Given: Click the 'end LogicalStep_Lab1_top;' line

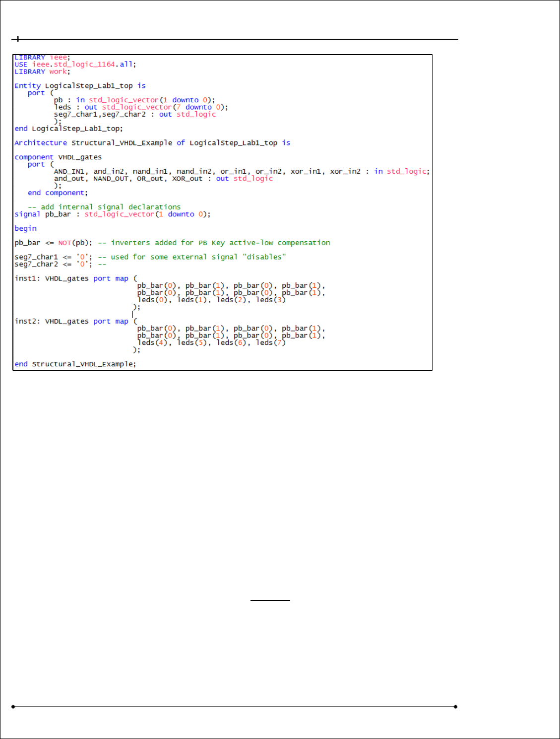Looking at the screenshot, I should (68, 129).
